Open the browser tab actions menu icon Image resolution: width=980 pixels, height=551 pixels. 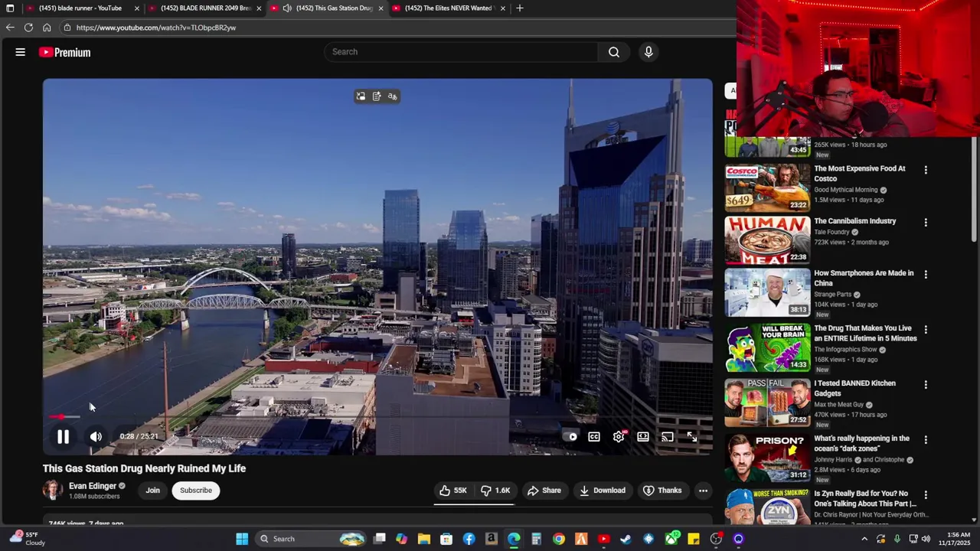tap(10, 8)
